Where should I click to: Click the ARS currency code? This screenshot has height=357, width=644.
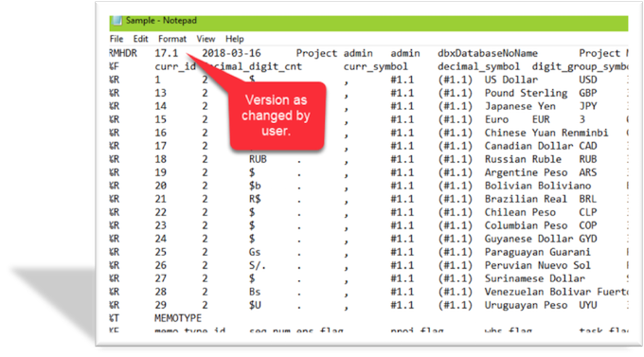tap(588, 172)
